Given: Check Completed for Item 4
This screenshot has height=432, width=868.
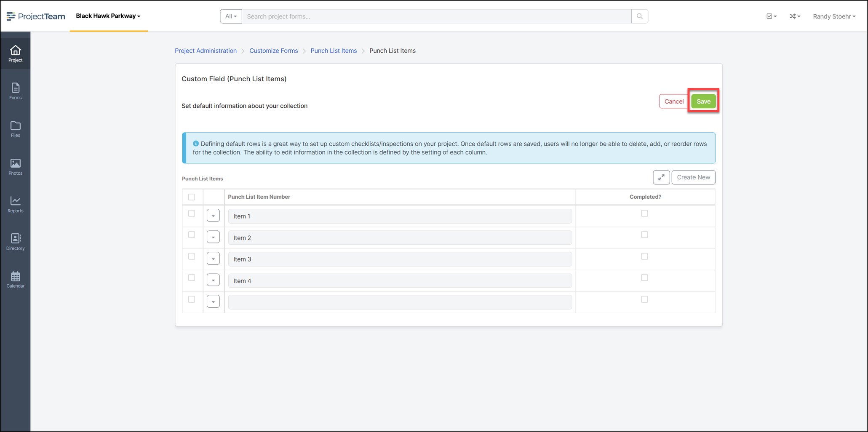Looking at the screenshot, I should (644, 278).
